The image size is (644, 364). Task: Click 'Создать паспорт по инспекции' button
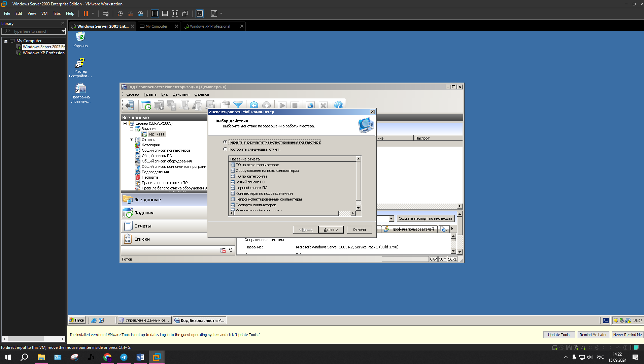pyautogui.click(x=425, y=218)
